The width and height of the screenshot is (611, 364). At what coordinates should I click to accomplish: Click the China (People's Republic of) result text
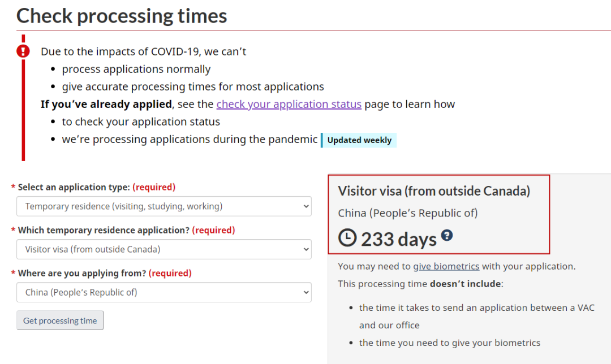point(407,213)
